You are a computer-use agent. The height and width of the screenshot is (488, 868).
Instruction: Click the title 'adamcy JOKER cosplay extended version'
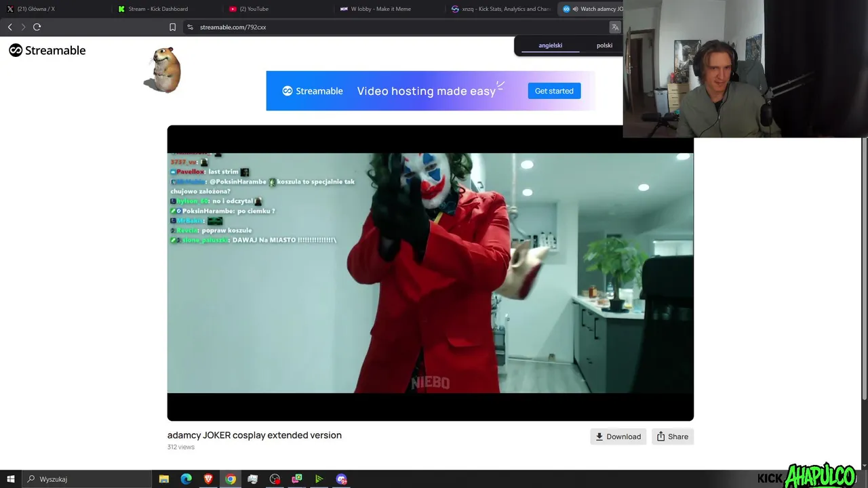click(x=254, y=435)
